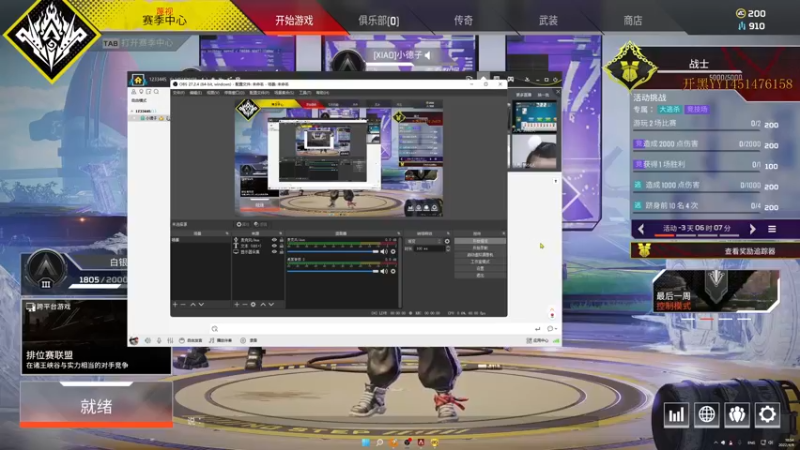Click the YY search magnifier icon near the top
The width and height of the screenshot is (800, 450).
point(156,92)
